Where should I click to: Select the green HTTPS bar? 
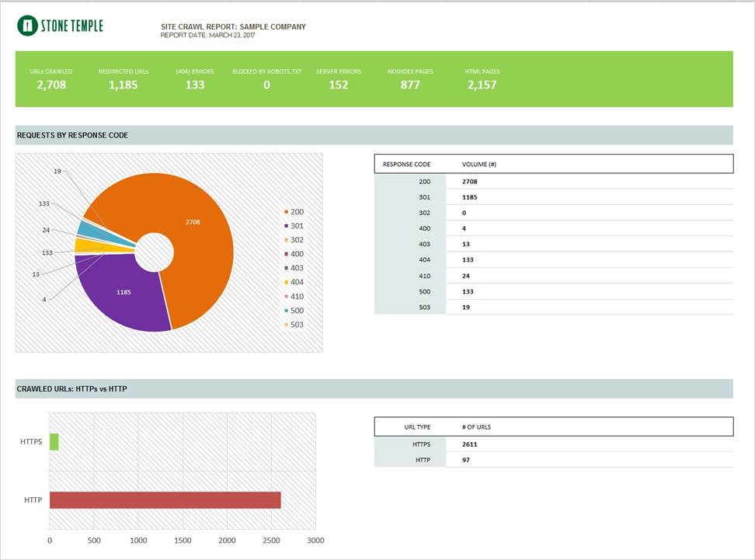[x=54, y=442]
